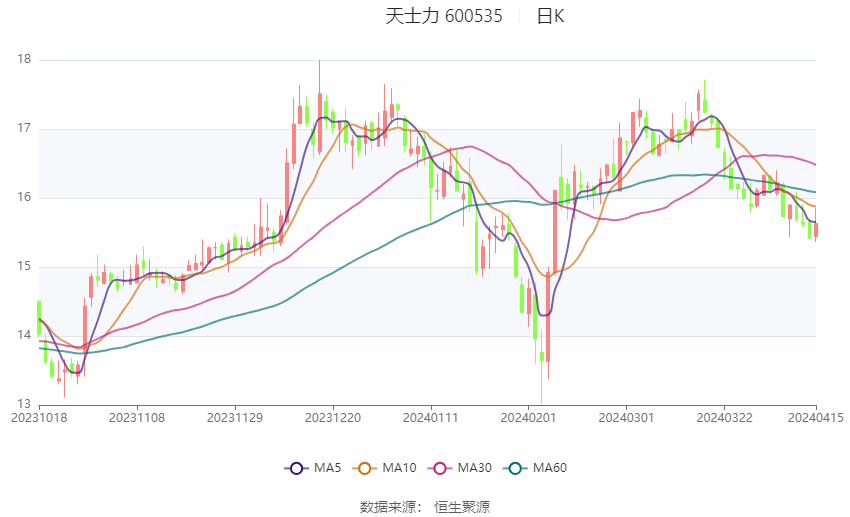The width and height of the screenshot is (850, 517).
Task: Click the 15 price level label
Action: 24,267
